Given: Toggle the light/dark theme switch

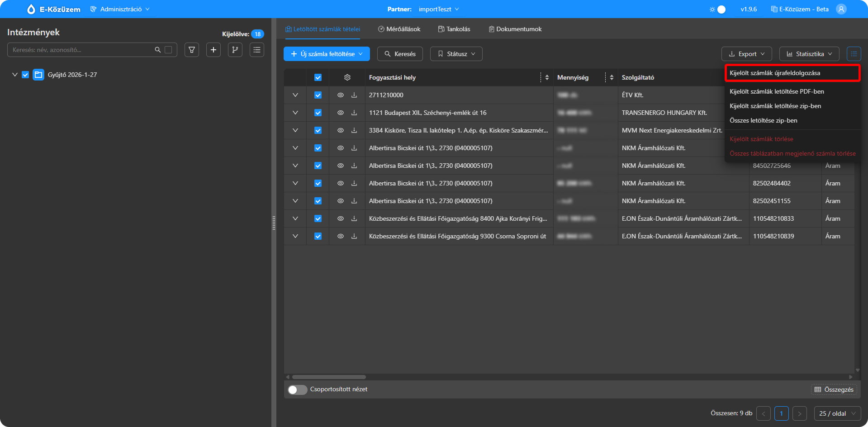Looking at the screenshot, I should [718, 9].
